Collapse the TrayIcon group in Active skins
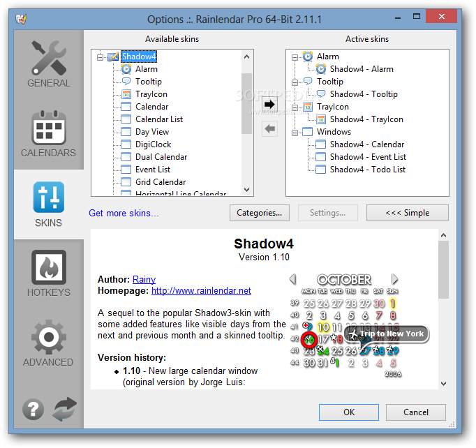The image size is (476, 448). [x=295, y=107]
